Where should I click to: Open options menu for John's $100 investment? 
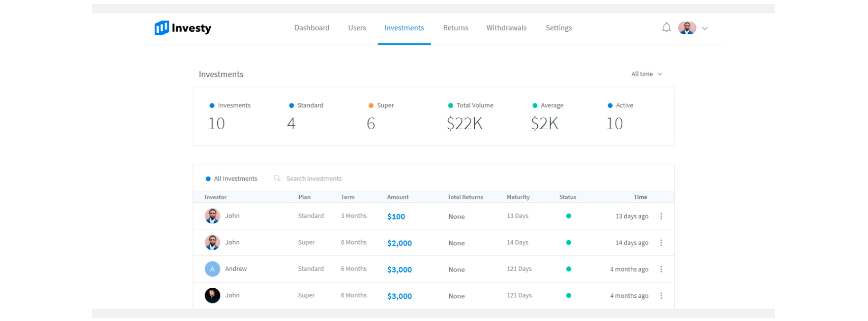[x=661, y=216]
